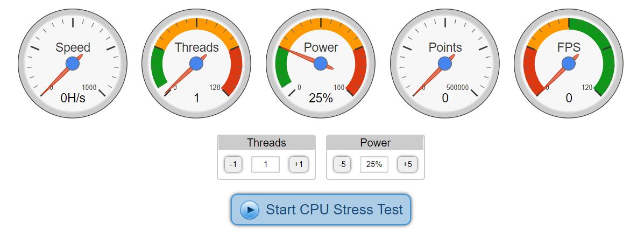
Task: Raise power with the +5 button
Action: 407,164
